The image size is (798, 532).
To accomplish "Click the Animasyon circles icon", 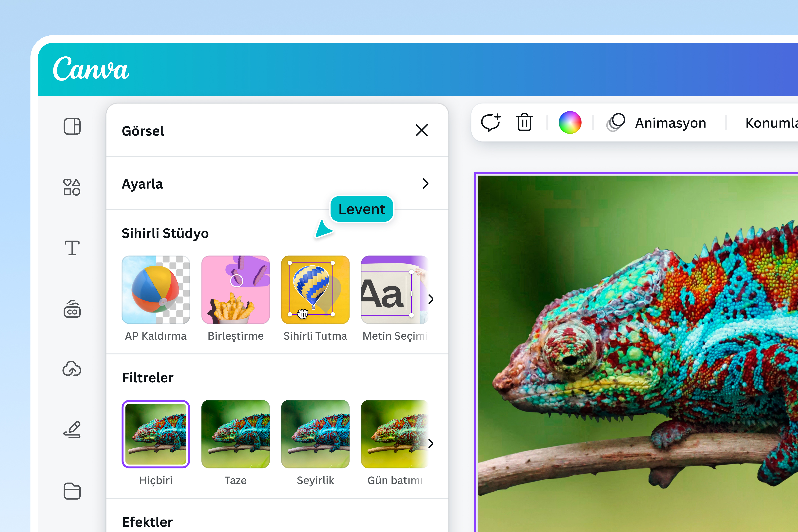I will pyautogui.click(x=616, y=122).
